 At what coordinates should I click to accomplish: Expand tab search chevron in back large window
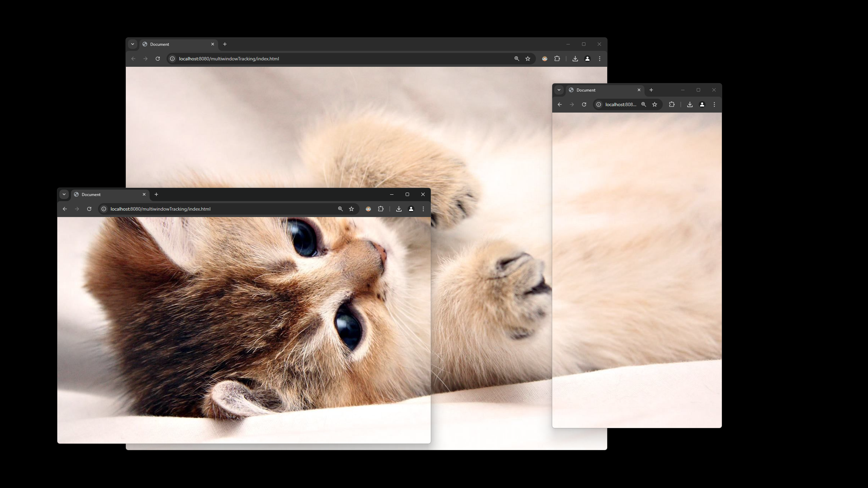[133, 44]
